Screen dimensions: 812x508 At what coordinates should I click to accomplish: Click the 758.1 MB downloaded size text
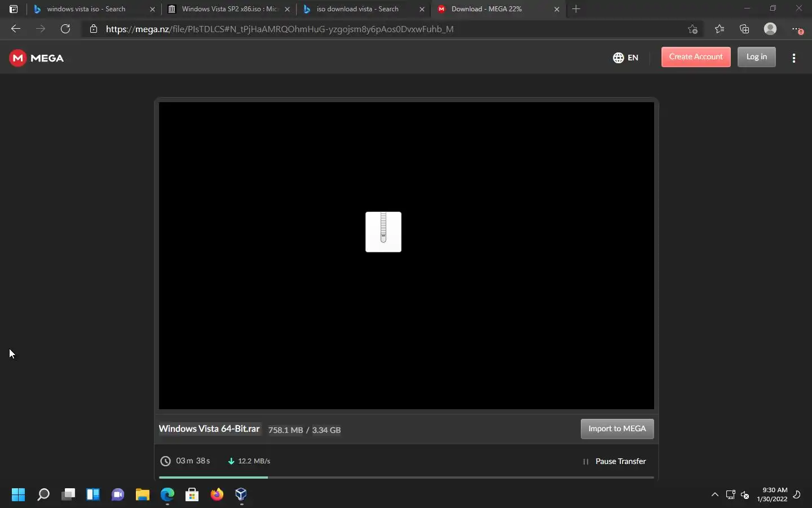pyautogui.click(x=285, y=430)
